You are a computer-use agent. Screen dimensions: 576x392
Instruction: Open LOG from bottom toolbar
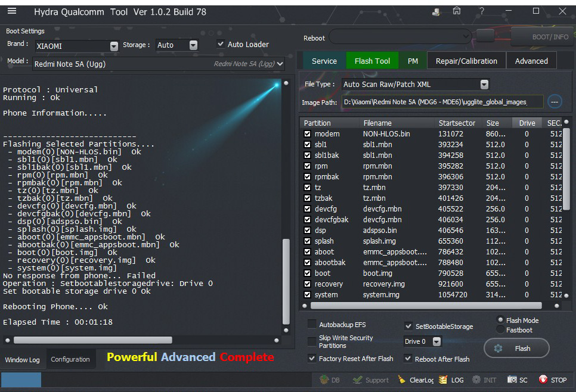451,380
